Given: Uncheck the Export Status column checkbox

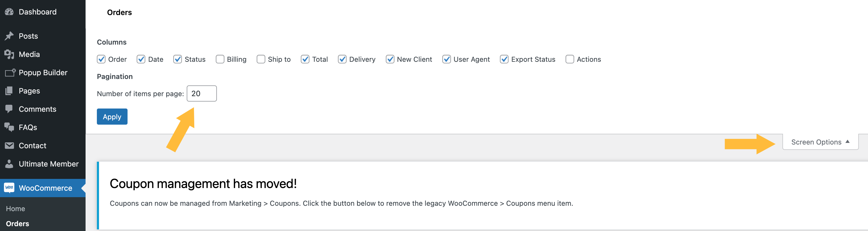Looking at the screenshot, I should tap(504, 60).
